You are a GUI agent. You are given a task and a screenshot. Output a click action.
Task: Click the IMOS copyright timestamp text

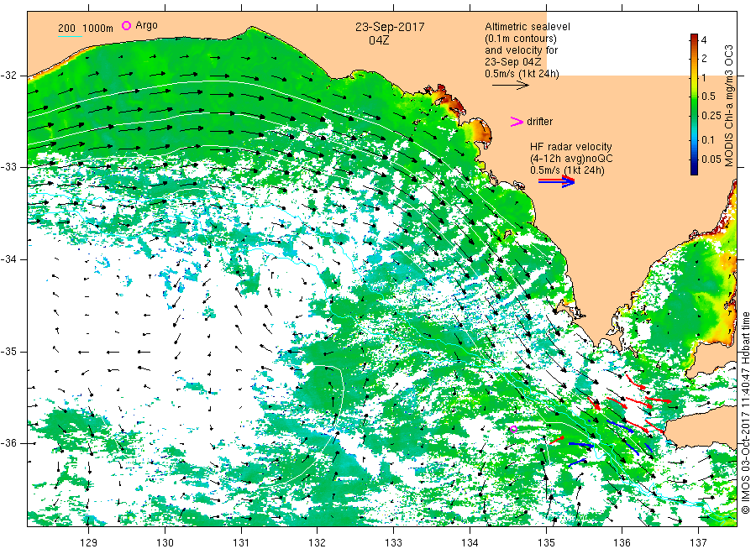pyautogui.click(x=745, y=413)
